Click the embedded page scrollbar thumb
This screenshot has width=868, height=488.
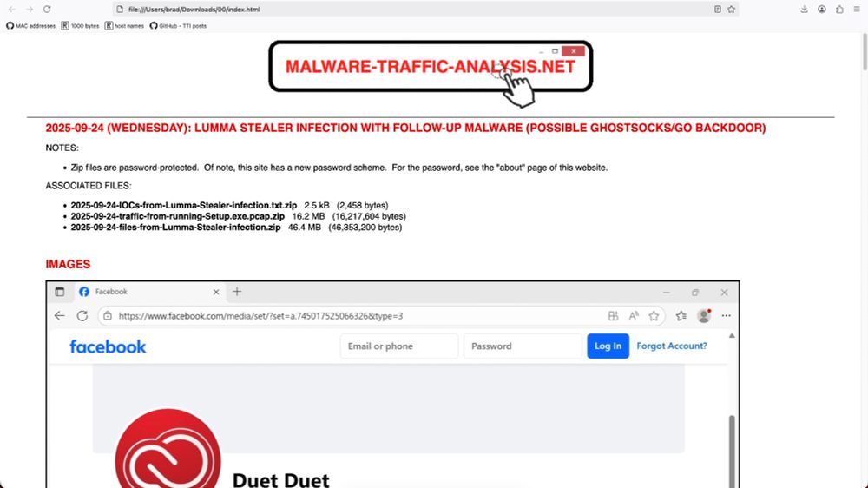(732, 452)
